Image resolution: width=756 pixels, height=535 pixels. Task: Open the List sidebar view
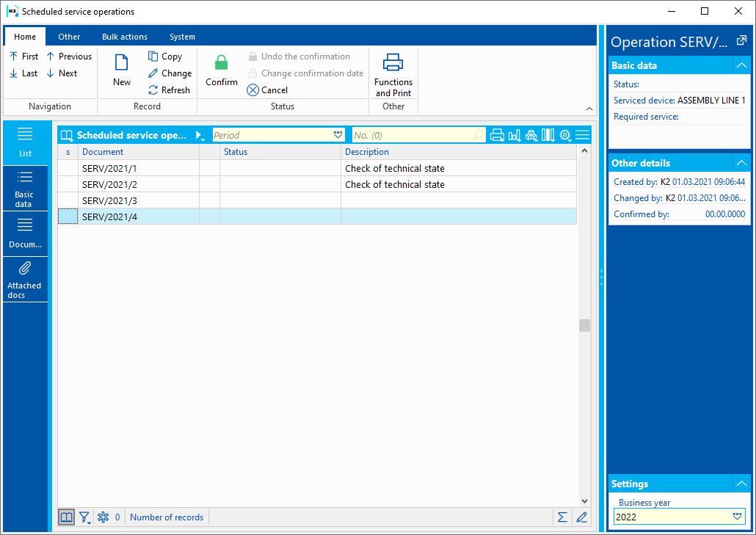tap(25, 142)
